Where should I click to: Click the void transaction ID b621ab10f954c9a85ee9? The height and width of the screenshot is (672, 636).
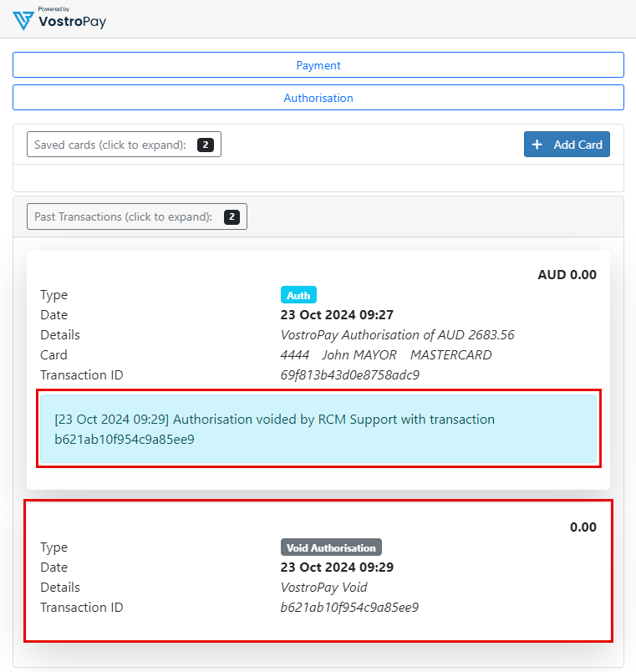(x=349, y=608)
